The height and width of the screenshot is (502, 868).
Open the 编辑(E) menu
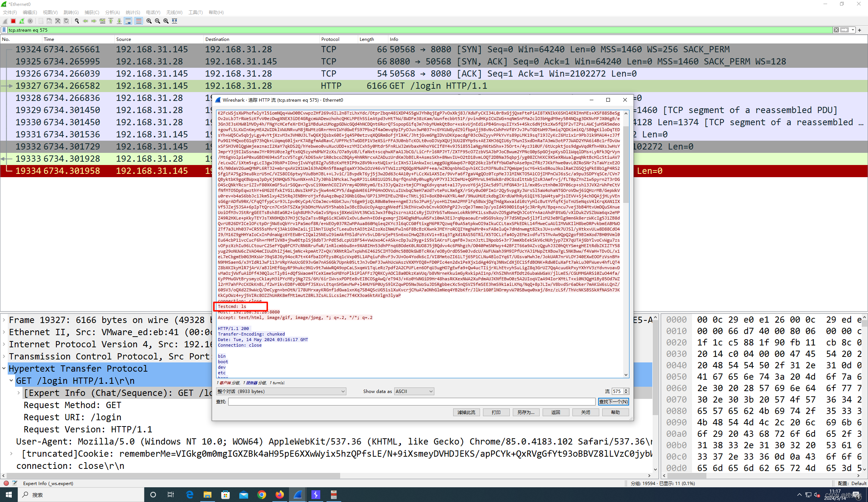[30, 12]
